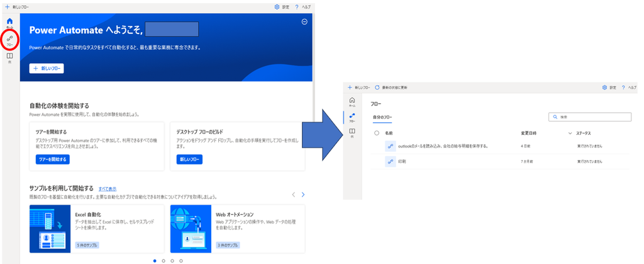Click 最新の状態に更新 refresh button
The image size is (644, 264).
391,88
